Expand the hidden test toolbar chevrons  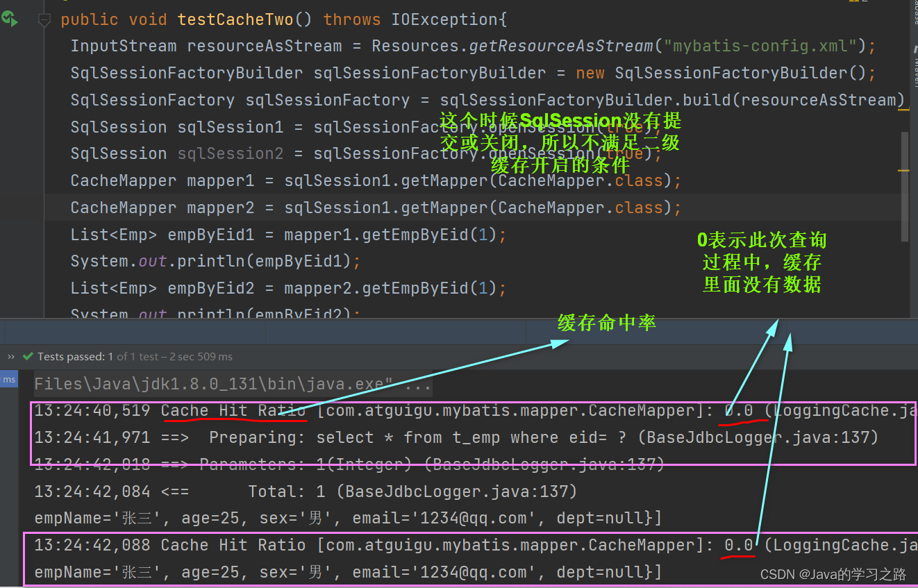point(10,356)
